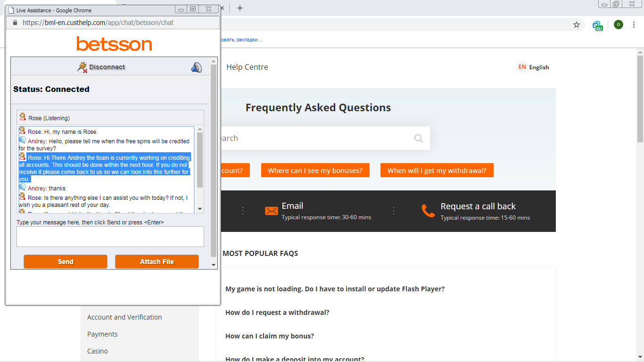Click Andrey's message about free spins
The width and height of the screenshot is (644, 362).
coord(104,145)
